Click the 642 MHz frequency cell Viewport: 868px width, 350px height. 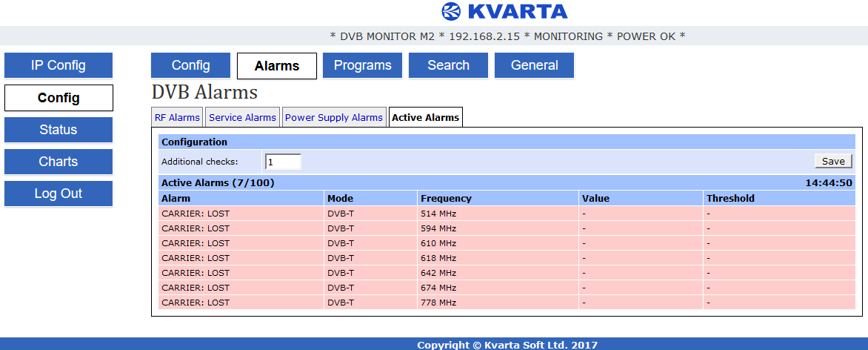498,273
